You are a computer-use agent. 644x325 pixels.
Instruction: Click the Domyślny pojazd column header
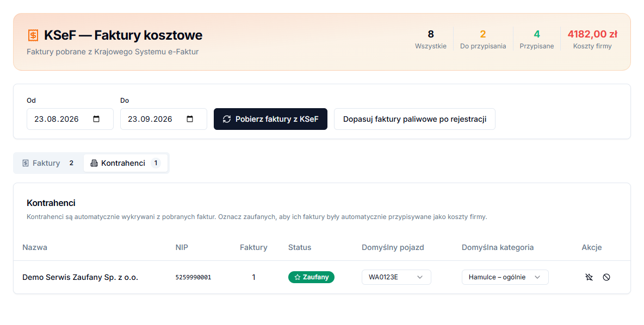(393, 247)
